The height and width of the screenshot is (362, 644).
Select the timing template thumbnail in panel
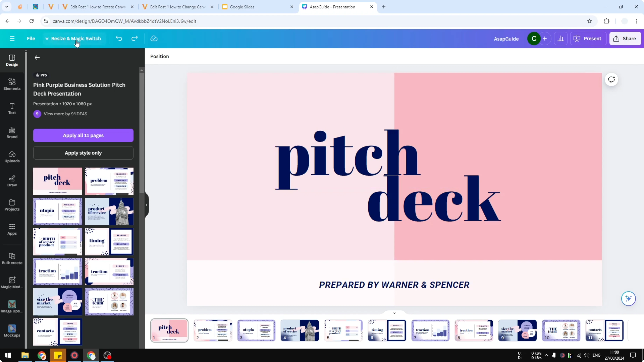tap(109, 241)
